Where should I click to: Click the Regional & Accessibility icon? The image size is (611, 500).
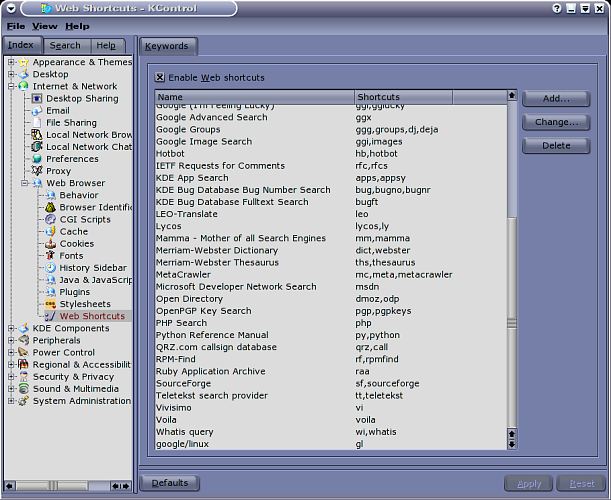24,364
